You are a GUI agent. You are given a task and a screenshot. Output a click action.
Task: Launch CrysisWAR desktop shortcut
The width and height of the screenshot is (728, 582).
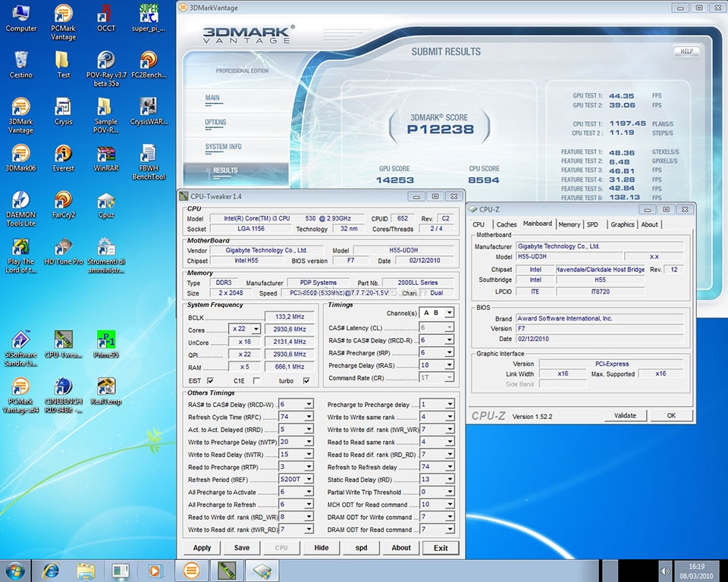[149, 112]
